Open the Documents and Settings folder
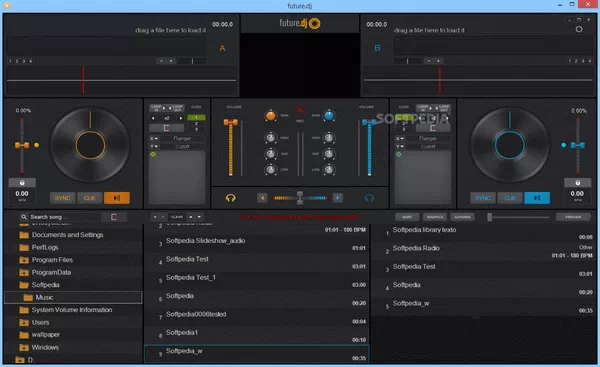This screenshot has width=600, height=367. (x=67, y=235)
